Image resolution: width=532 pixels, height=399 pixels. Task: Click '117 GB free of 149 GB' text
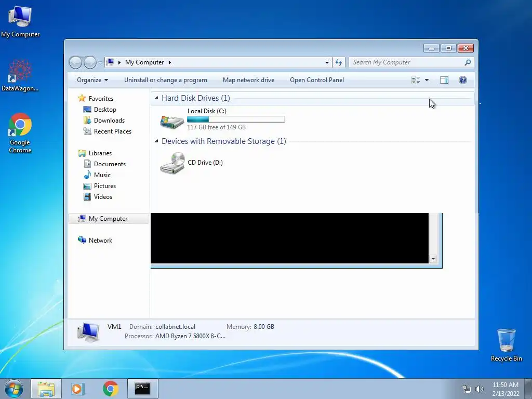tap(217, 127)
